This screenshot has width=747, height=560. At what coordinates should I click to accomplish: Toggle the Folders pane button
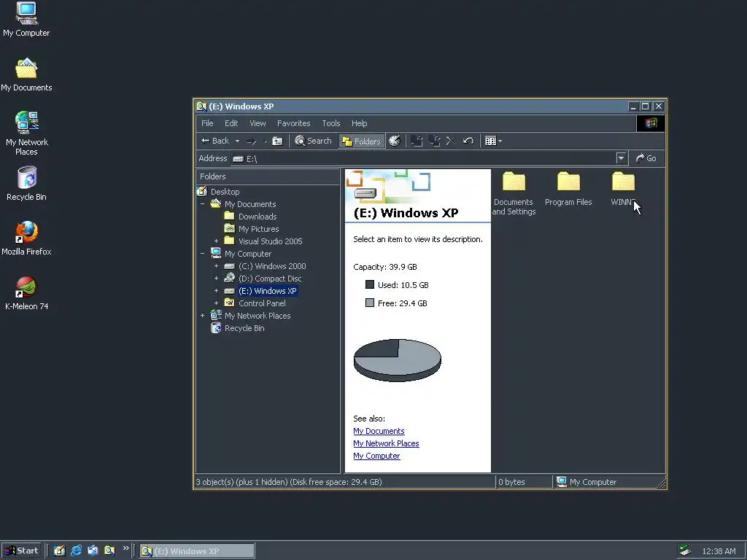point(362,141)
